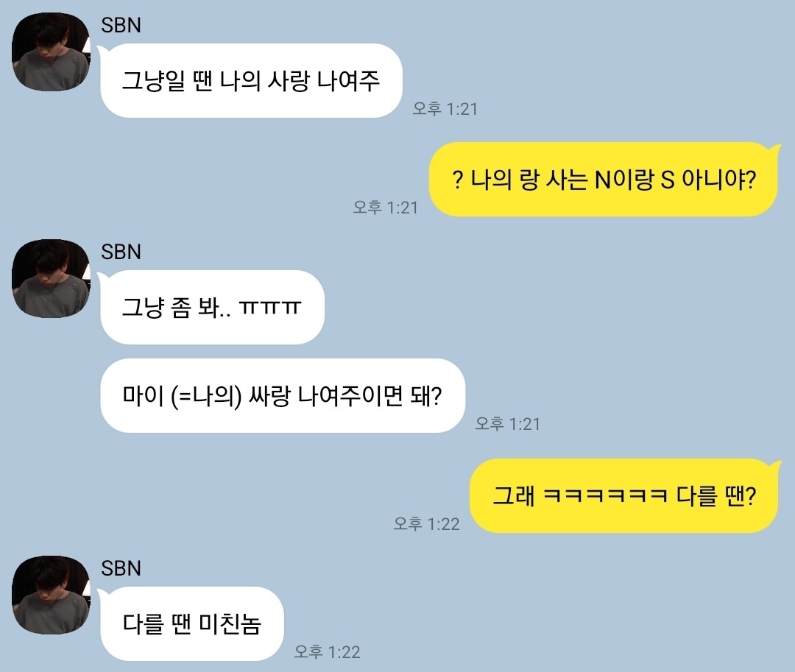Tap the SBN name above '그냥 좀 봐' bubble
Image resolution: width=795 pixels, height=672 pixels.
121,252
